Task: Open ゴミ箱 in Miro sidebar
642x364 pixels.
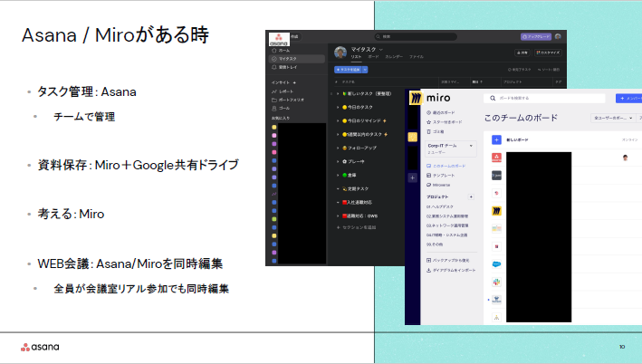Action: (x=436, y=132)
